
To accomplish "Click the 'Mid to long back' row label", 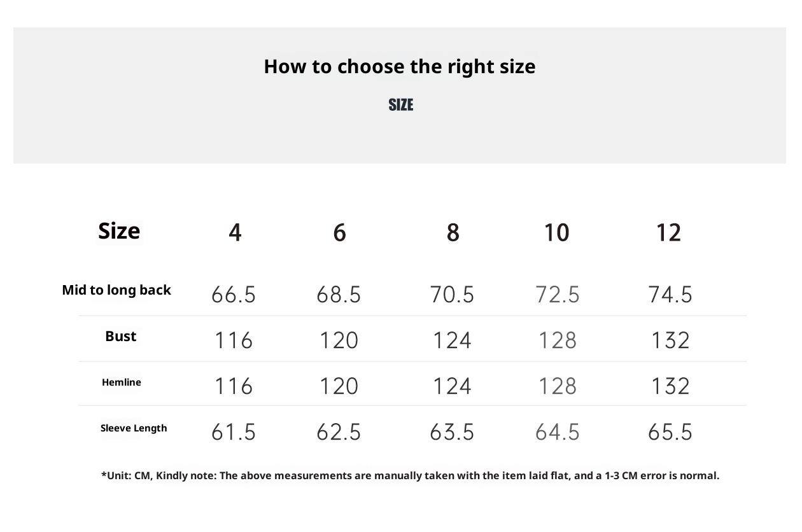I will pyautogui.click(x=116, y=290).
